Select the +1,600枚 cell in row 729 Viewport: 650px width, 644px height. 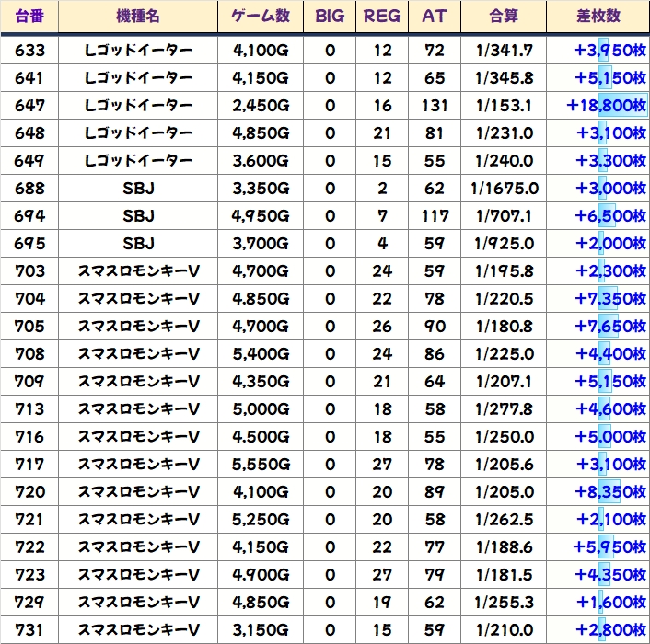[609, 603]
